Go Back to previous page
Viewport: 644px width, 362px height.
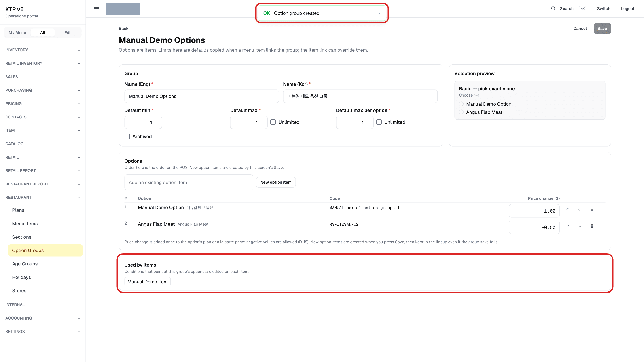tap(123, 28)
